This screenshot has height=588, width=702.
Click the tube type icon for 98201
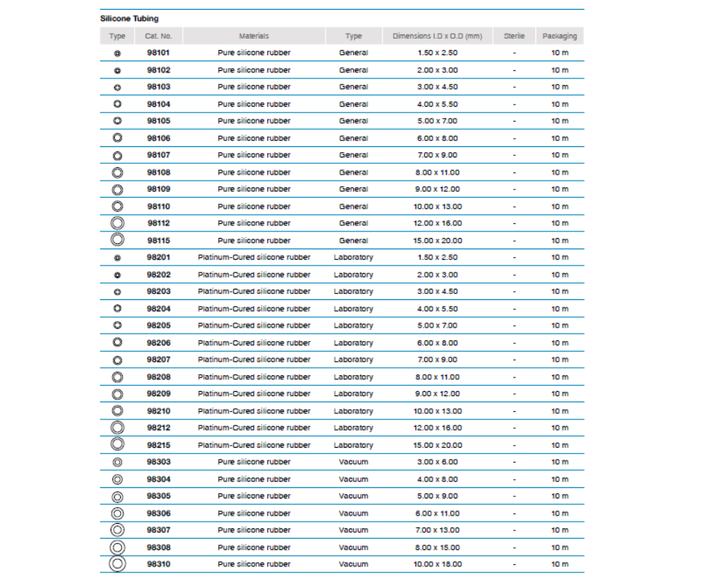(117, 257)
